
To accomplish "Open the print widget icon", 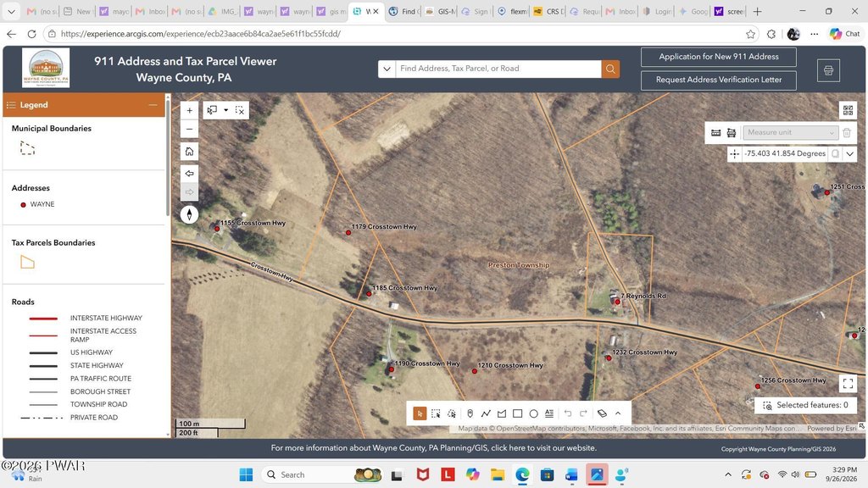I will (828, 70).
